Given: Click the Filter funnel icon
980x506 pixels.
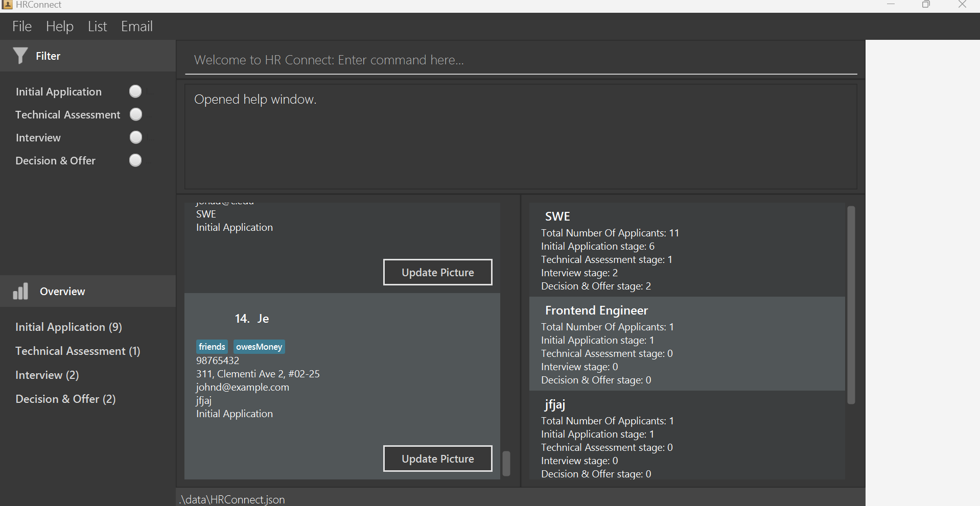Looking at the screenshot, I should click(x=20, y=56).
